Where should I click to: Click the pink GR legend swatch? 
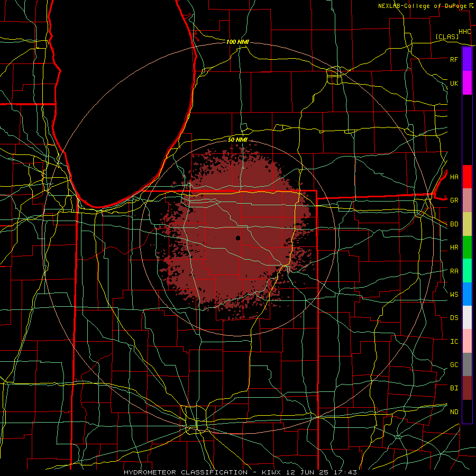(x=467, y=200)
